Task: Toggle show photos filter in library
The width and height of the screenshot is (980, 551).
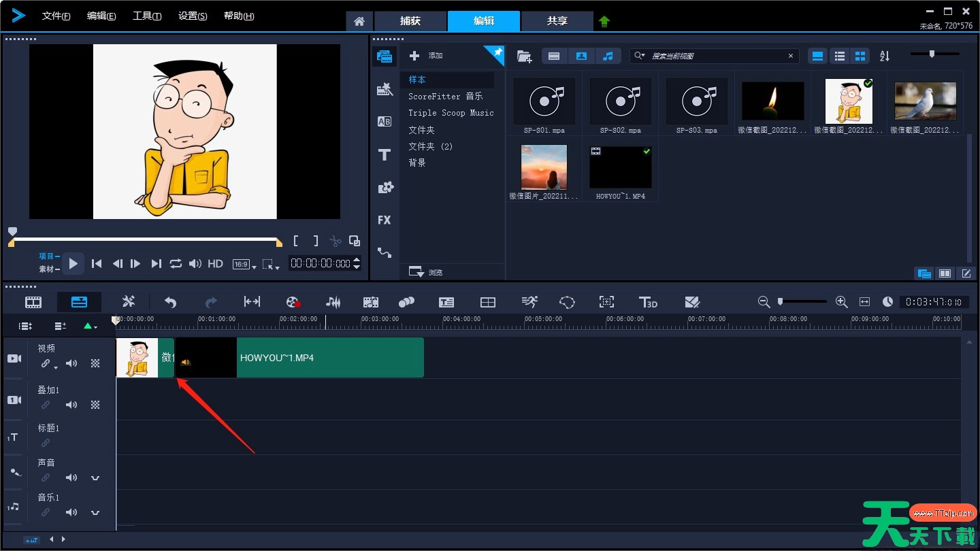Action: [581, 56]
